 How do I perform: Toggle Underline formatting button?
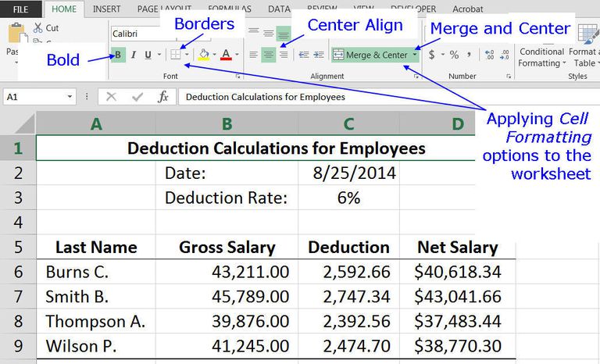(148, 55)
